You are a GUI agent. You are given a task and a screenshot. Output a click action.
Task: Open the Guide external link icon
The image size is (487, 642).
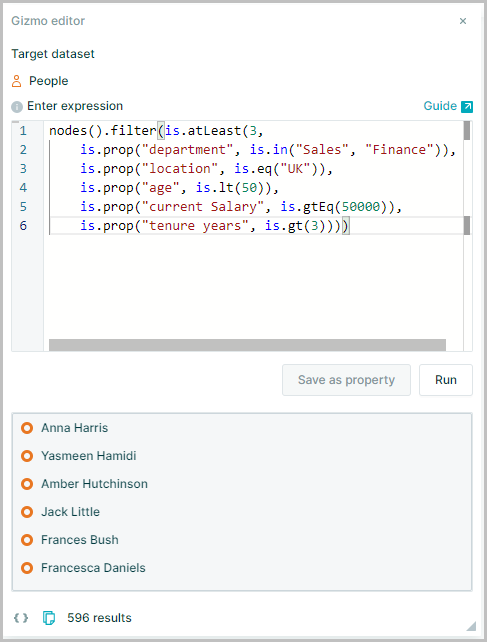click(x=467, y=106)
